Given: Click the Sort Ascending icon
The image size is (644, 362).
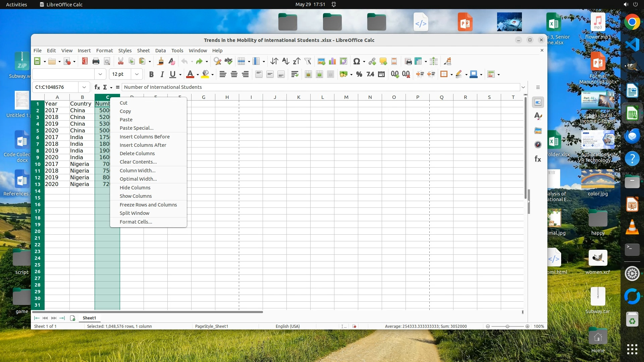Looking at the screenshot, I should coord(285,61).
